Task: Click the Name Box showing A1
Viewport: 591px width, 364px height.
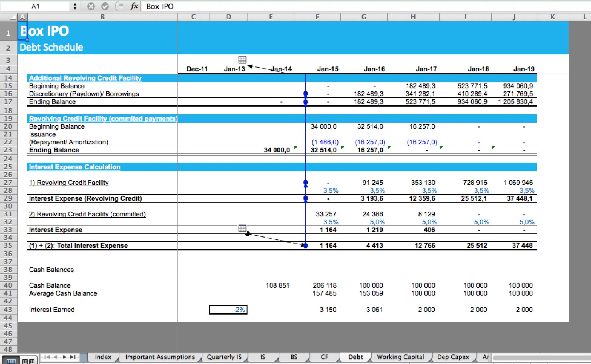Action: point(36,6)
